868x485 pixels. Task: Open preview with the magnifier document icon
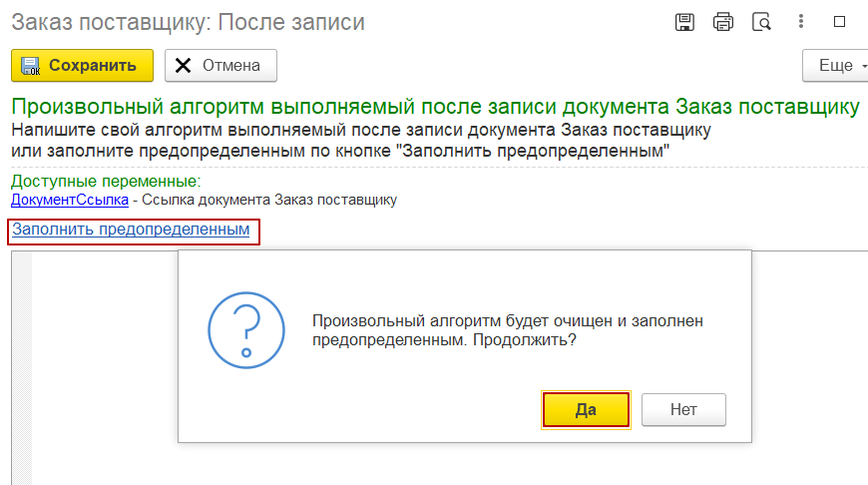761,22
